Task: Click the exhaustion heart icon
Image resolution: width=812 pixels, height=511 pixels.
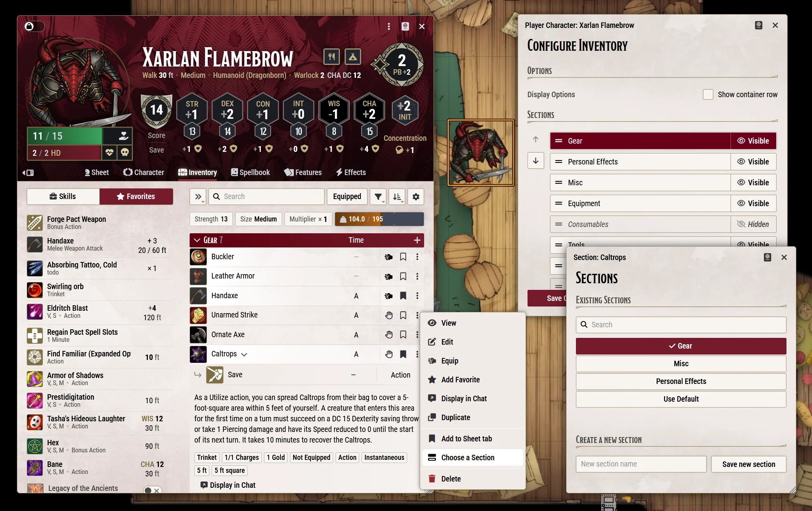Action: [110, 153]
